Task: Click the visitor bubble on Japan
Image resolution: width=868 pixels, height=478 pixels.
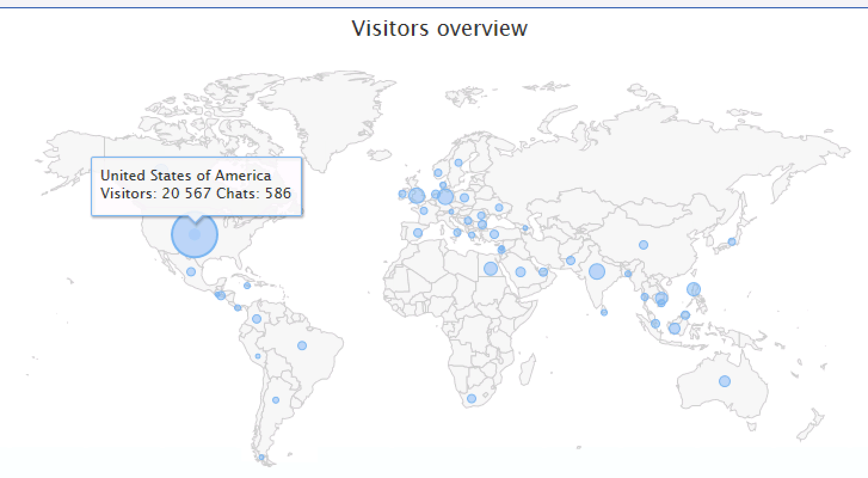Action: click(x=732, y=242)
